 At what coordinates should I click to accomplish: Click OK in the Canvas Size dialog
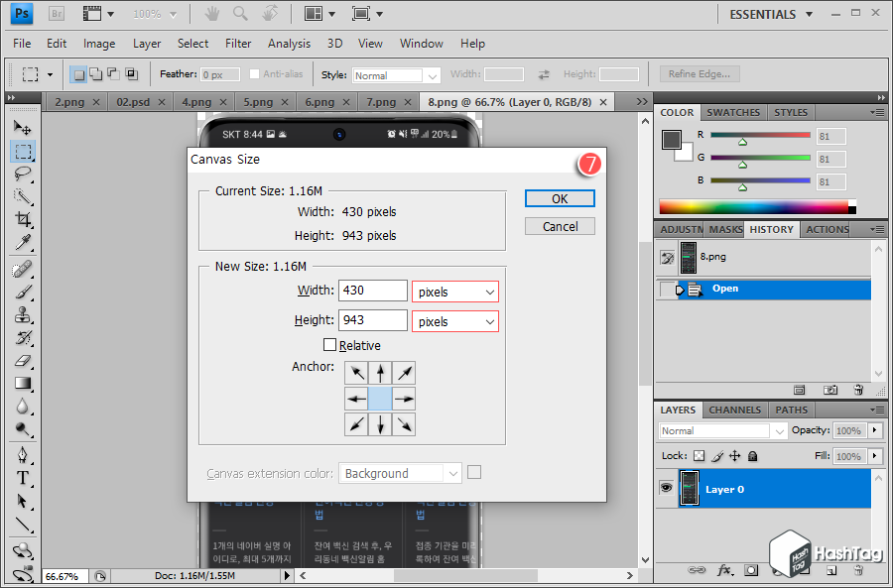pos(559,198)
